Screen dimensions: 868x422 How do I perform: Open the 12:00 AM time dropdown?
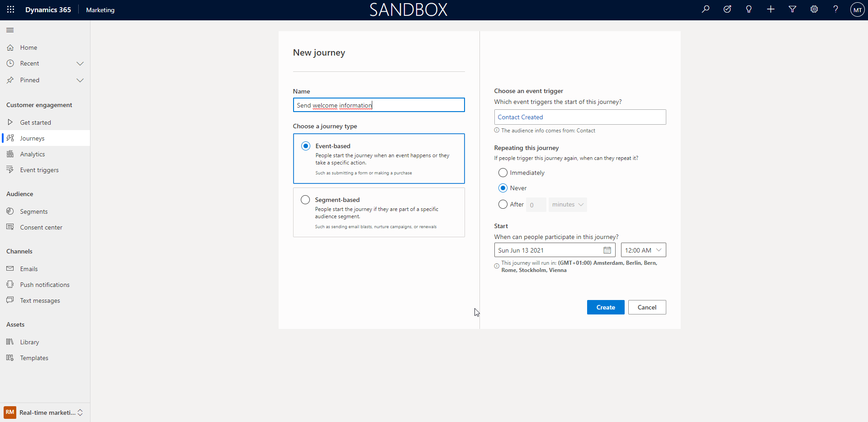643,250
